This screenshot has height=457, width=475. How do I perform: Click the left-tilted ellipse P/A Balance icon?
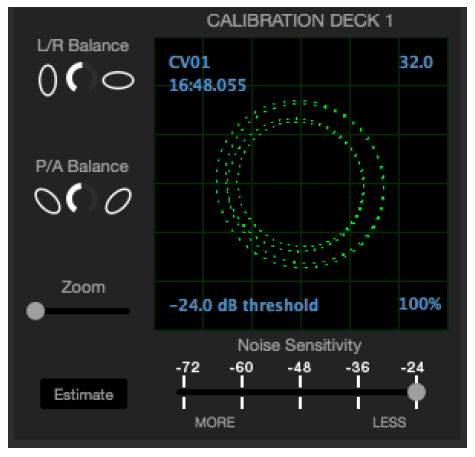tap(48, 201)
